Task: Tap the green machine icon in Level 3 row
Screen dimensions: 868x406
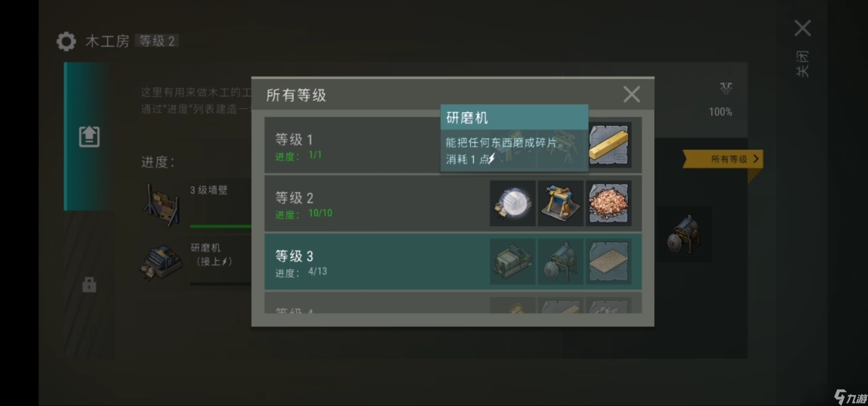Action: (x=513, y=262)
